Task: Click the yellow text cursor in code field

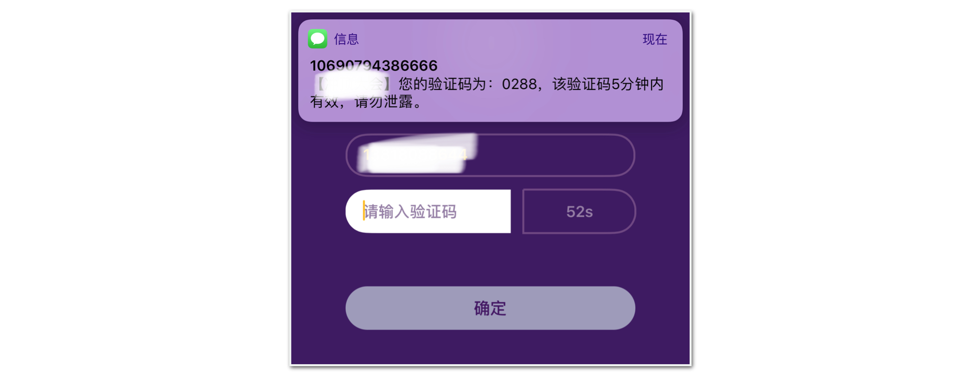Action: point(364,211)
